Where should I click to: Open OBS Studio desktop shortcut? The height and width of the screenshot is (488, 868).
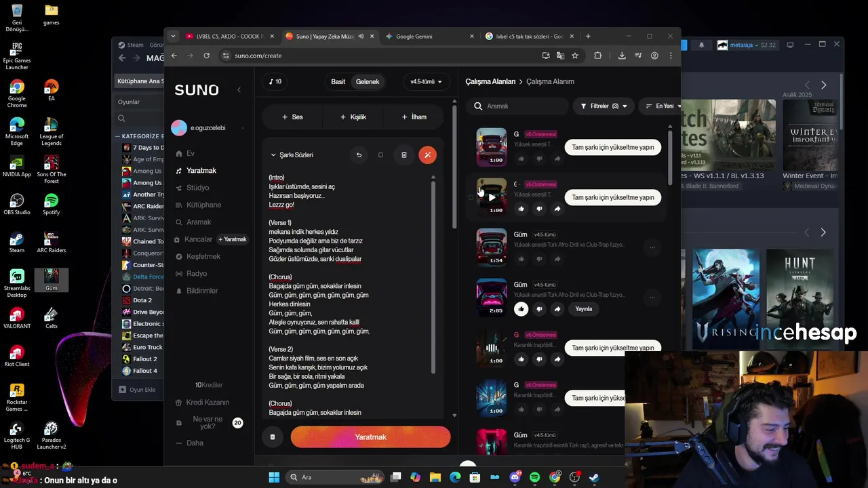17,204
